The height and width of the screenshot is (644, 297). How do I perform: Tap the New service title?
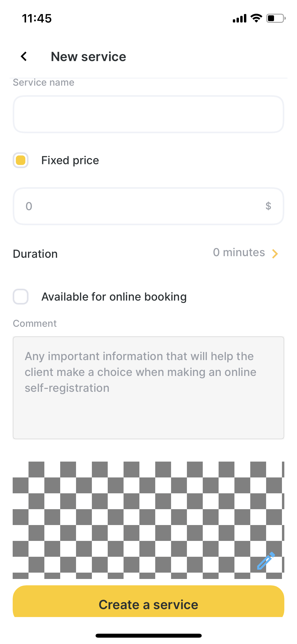coord(88,57)
